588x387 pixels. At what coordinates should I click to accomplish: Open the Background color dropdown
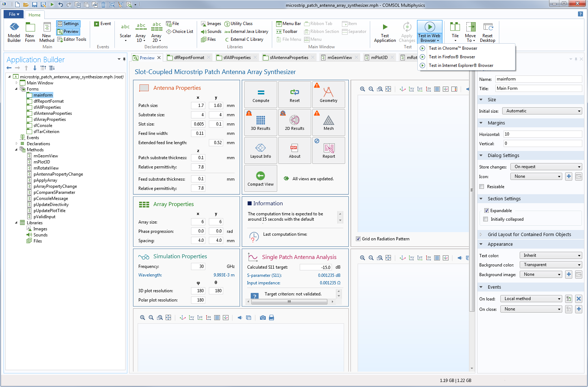[x=551, y=265]
